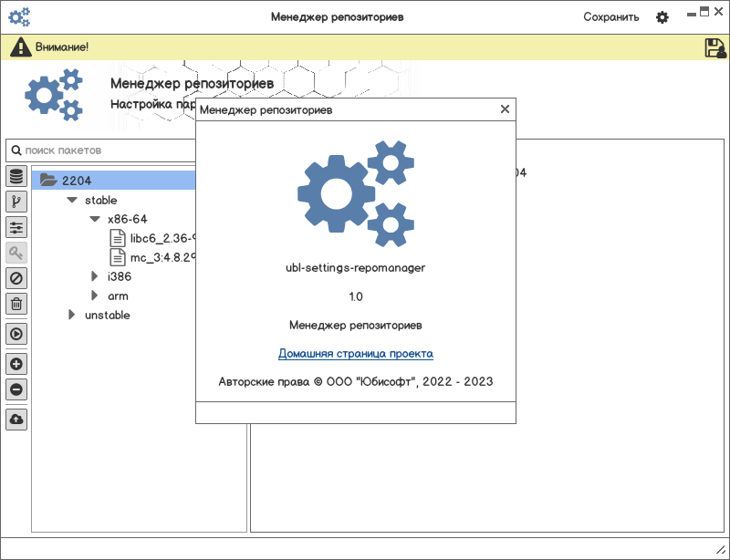Viewport: 730px width, 560px height.
Task: Expand the arm node
Action: click(x=95, y=296)
